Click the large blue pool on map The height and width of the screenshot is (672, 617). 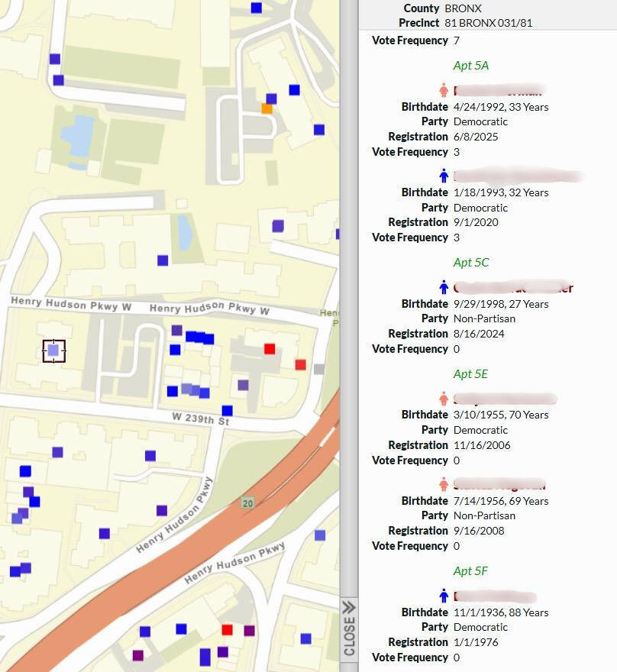(76, 134)
